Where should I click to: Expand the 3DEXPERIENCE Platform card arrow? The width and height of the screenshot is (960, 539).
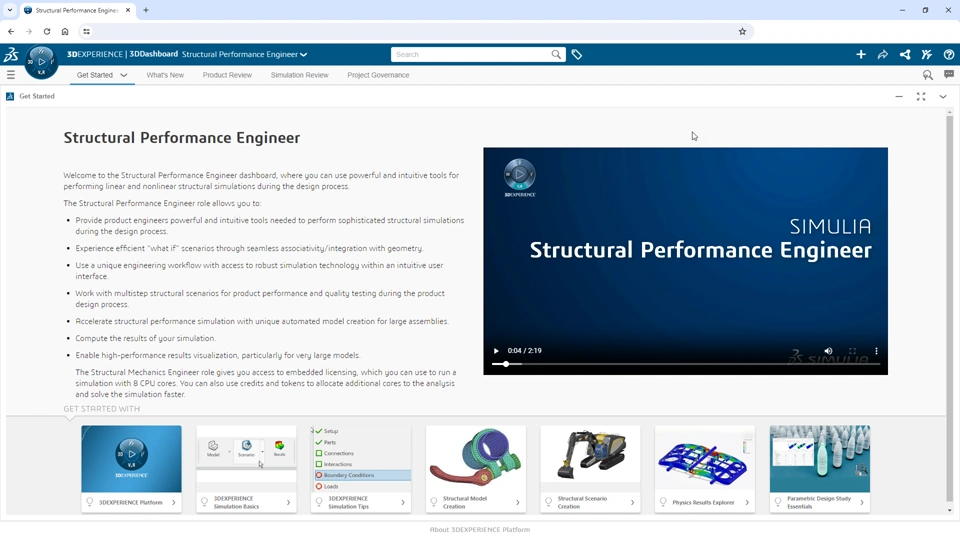pos(174,502)
